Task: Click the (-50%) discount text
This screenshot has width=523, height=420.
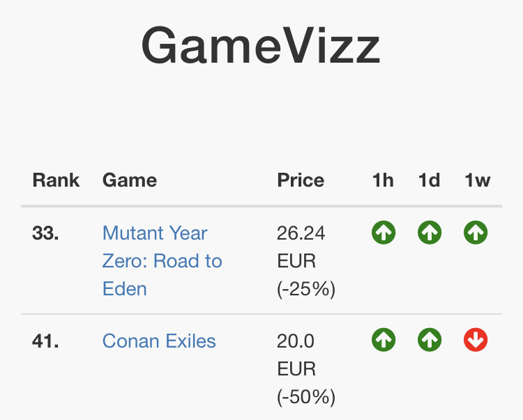Action: pyautogui.click(x=306, y=397)
